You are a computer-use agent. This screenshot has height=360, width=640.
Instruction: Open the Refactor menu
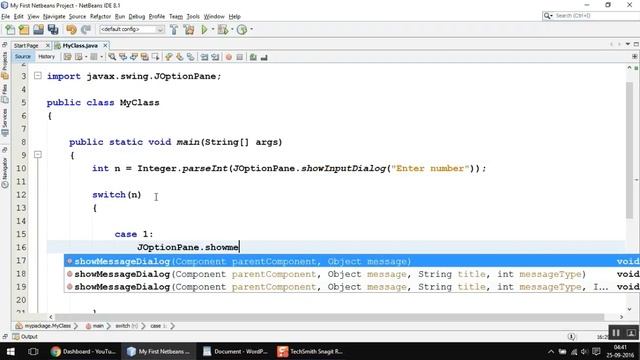(100, 16)
